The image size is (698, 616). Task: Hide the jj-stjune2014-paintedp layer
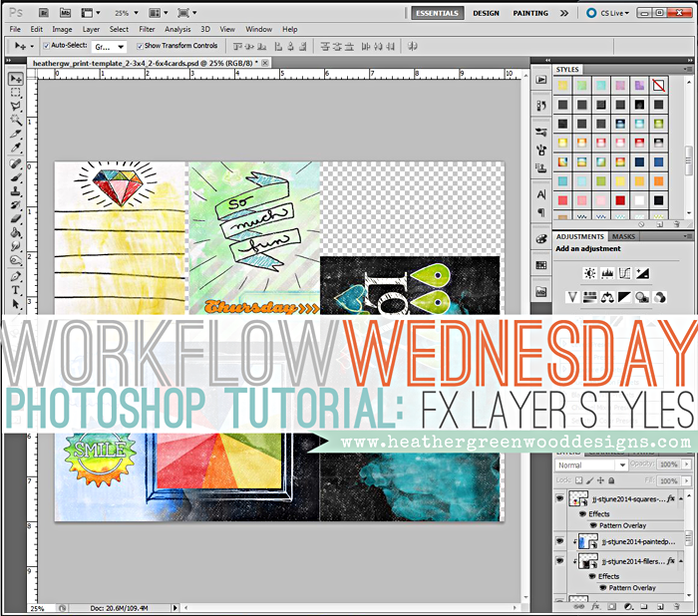[559, 541]
